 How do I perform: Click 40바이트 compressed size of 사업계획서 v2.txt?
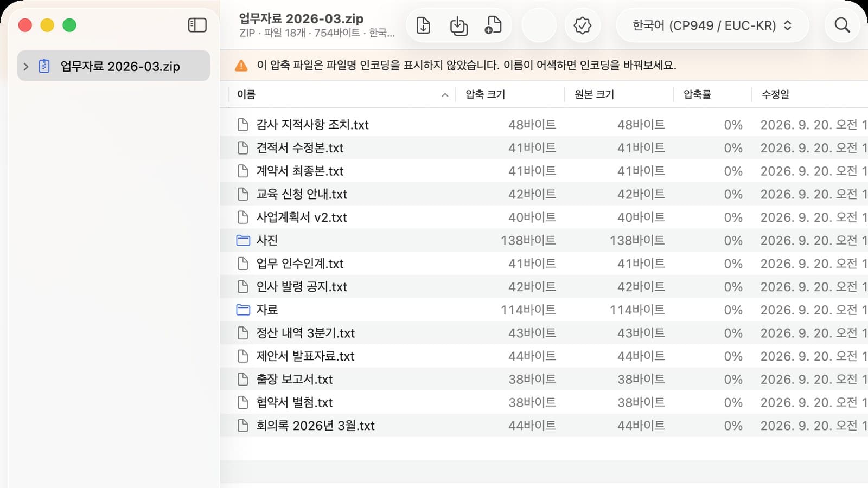pyautogui.click(x=532, y=217)
